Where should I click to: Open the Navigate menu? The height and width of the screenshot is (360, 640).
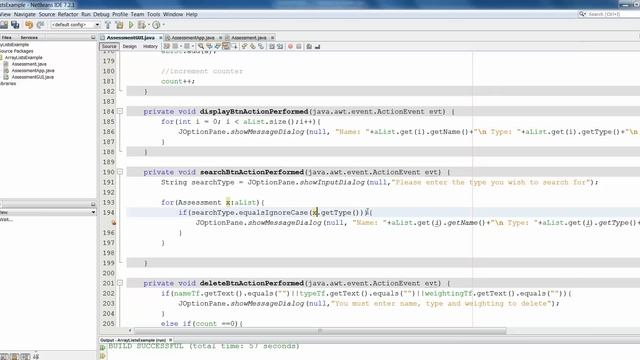(24, 14)
